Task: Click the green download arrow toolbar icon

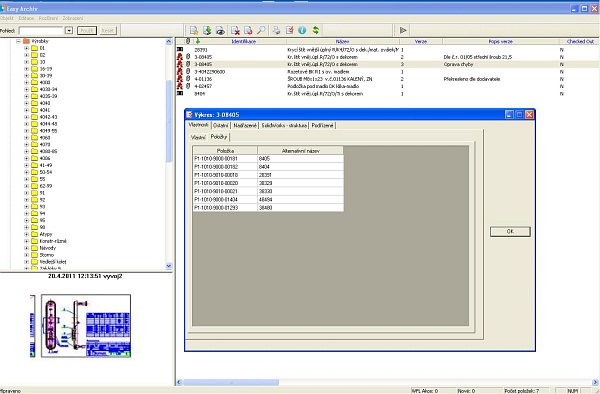Action: [207, 30]
